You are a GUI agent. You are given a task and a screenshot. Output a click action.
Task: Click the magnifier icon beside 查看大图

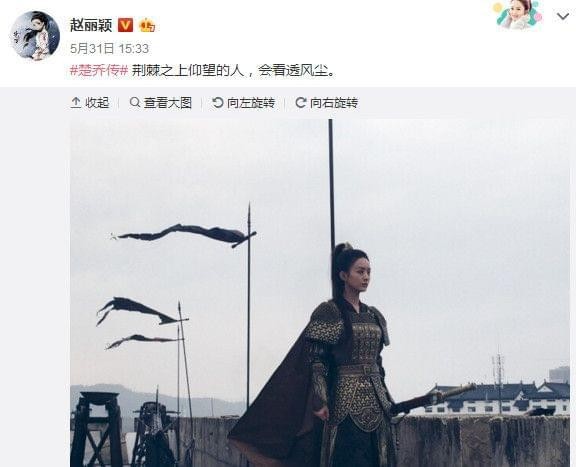click(x=135, y=103)
